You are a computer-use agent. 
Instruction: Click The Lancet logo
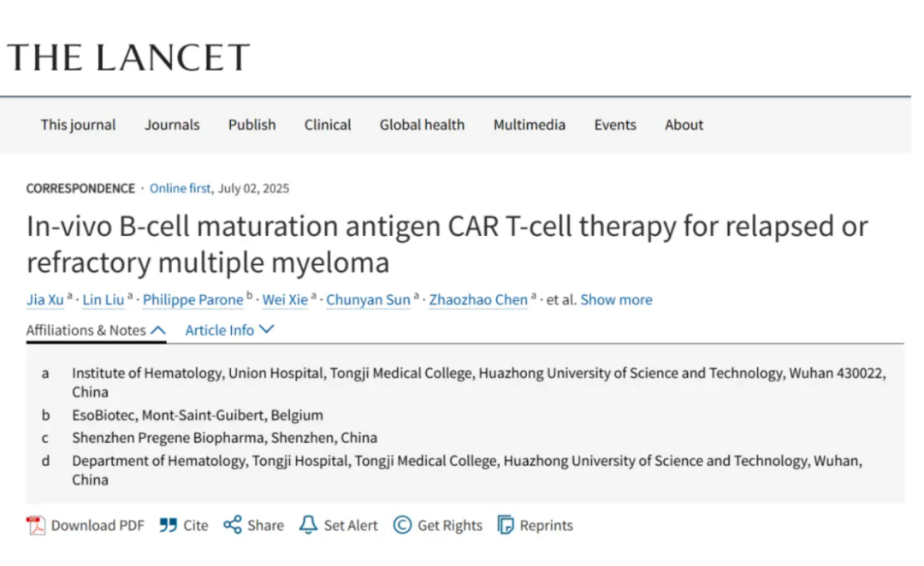[x=128, y=57]
